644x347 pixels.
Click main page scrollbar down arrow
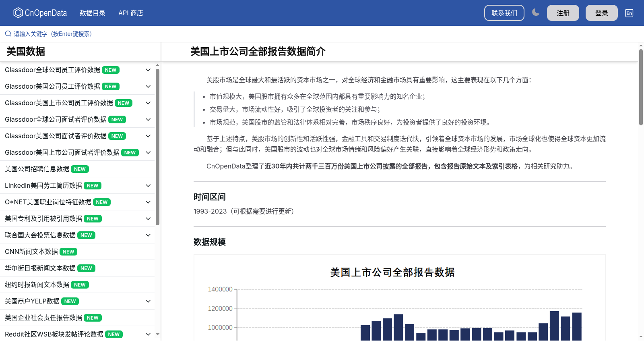[x=641, y=336]
